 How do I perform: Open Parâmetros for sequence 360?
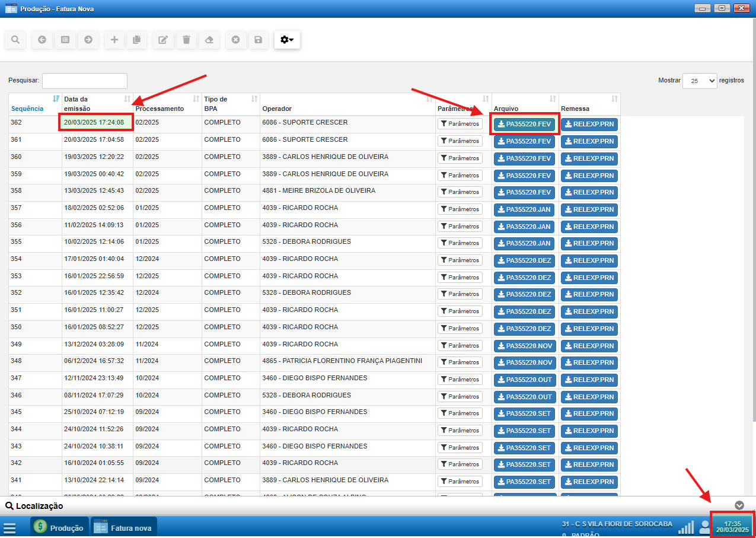click(x=460, y=158)
